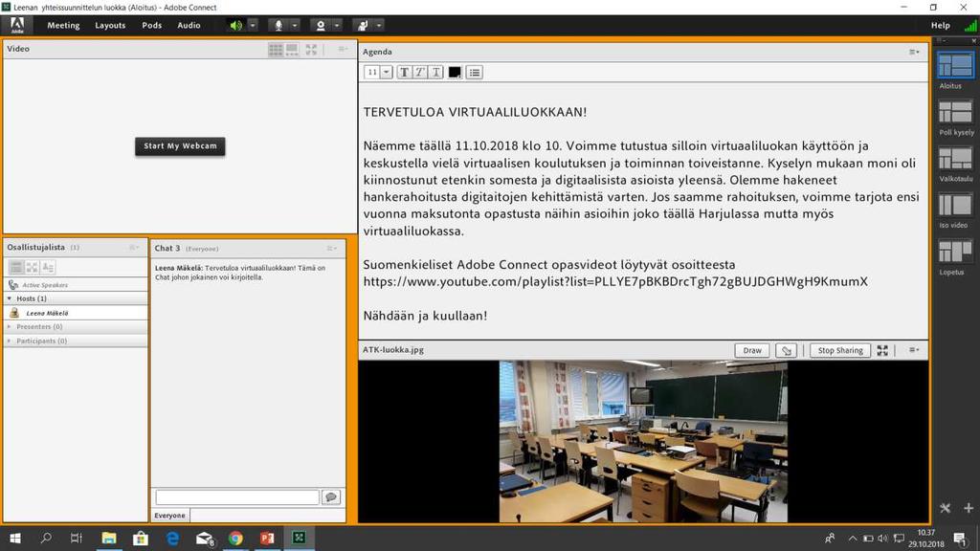Click the Adobe logo icon
Image resolution: width=980 pixels, height=551 pixels.
(x=17, y=25)
